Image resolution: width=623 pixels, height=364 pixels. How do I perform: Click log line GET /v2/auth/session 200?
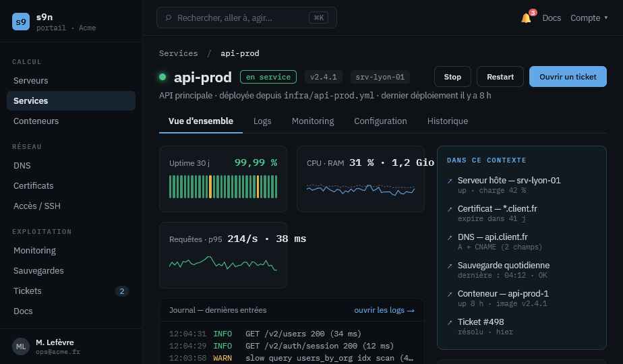[291, 346]
